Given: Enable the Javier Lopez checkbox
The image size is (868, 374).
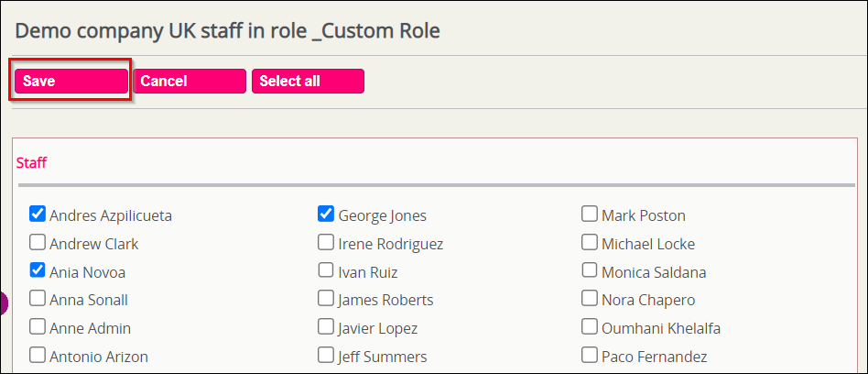Looking at the screenshot, I should point(326,327).
